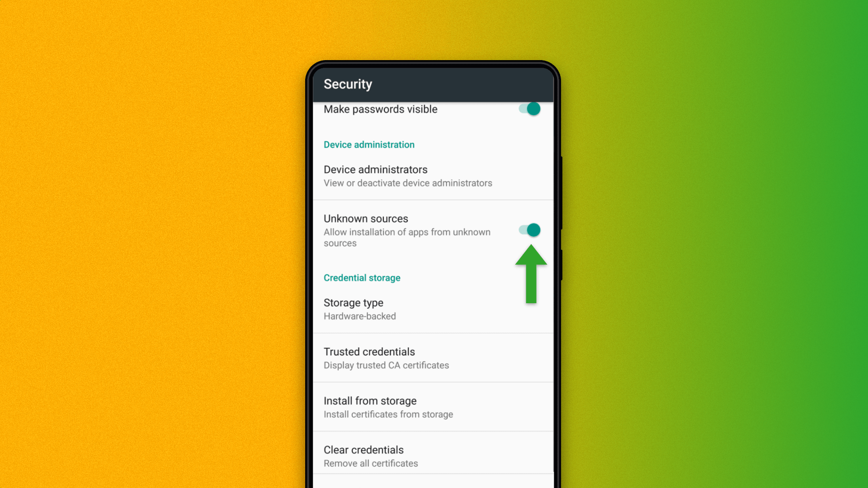Expand the Credential storage section
Viewport: 868px width, 488px height.
click(362, 278)
